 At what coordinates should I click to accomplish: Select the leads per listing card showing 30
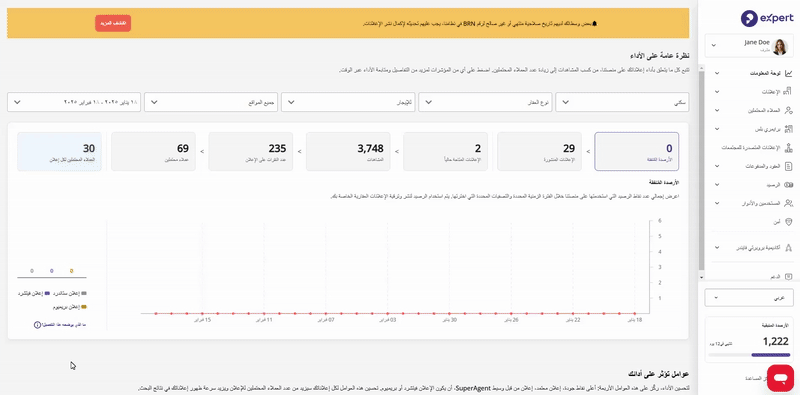point(60,152)
